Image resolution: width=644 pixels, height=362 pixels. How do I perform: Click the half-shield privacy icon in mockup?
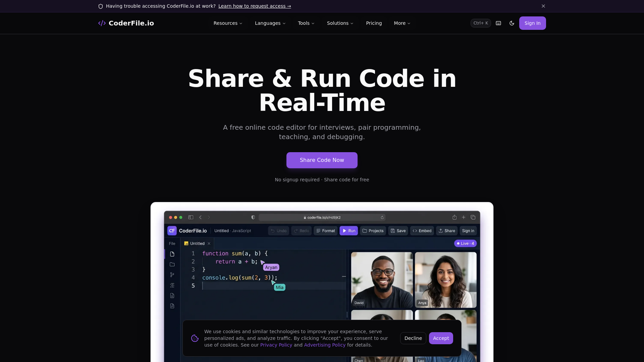pos(253,217)
